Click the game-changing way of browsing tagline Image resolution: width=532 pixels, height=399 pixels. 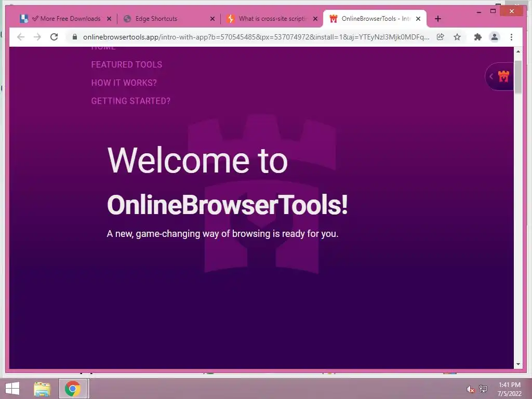pos(222,234)
